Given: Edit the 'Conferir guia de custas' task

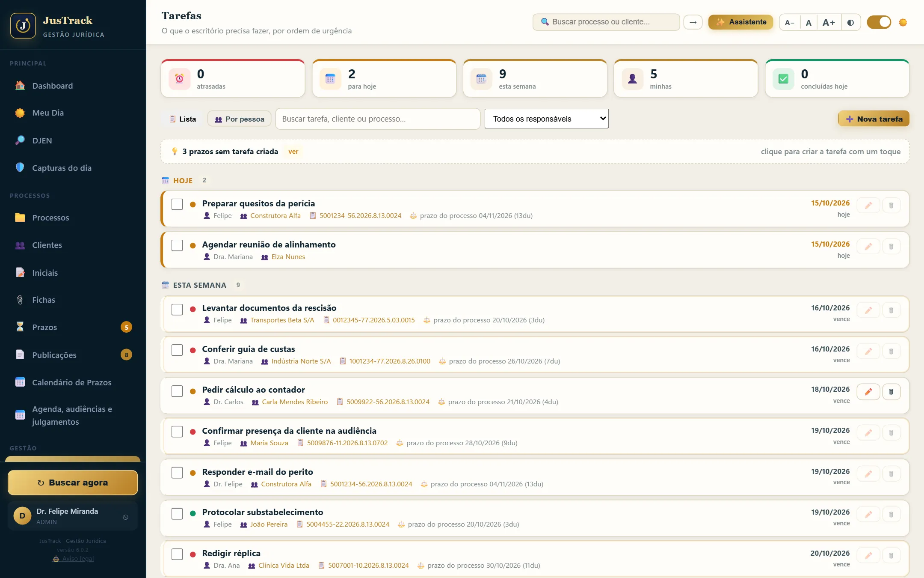Looking at the screenshot, I should [868, 351].
